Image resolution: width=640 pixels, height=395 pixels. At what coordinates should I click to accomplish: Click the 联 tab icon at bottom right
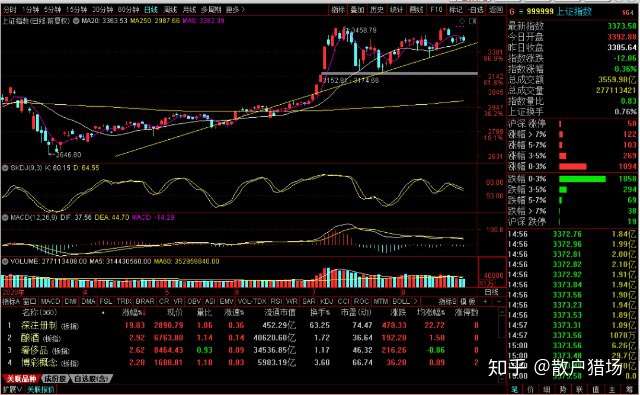[x=580, y=390]
